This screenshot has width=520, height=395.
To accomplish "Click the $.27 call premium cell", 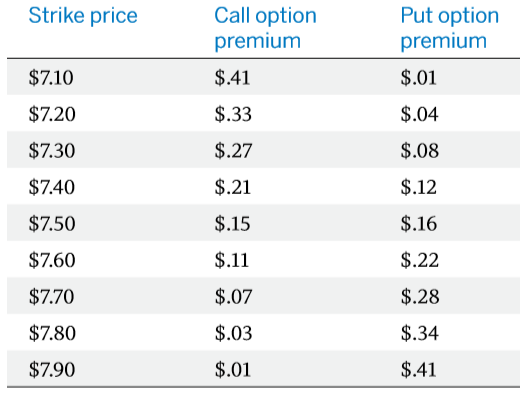I will pos(233,150).
